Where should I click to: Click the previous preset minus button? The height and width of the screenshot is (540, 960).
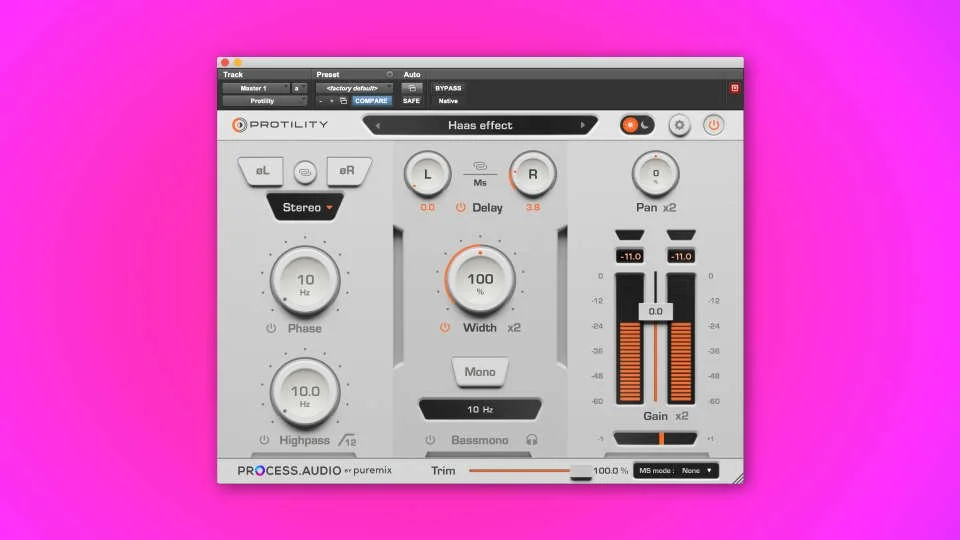[x=321, y=101]
